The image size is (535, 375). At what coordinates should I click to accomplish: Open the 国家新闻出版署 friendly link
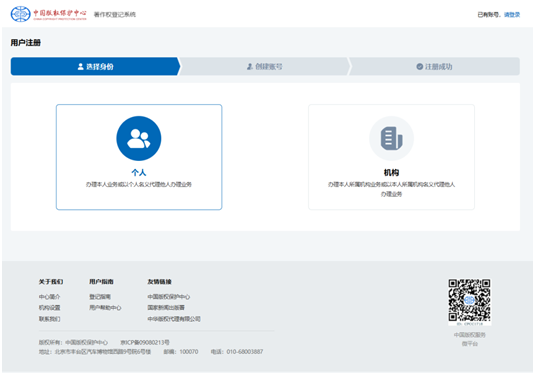pyautogui.click(x=166, y=307)
